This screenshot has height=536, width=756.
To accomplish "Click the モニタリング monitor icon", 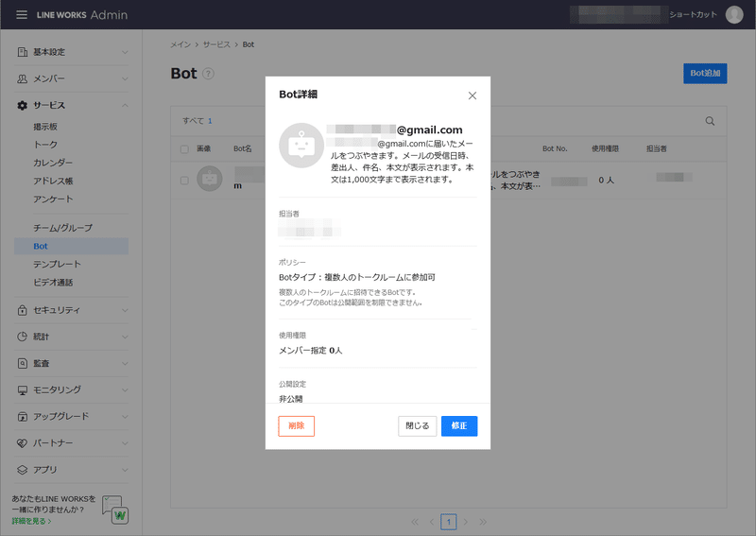I will point(22,389).
